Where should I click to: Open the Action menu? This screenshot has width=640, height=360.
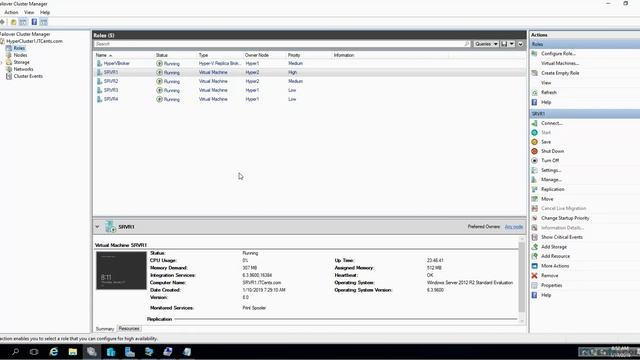coord(11,13)
